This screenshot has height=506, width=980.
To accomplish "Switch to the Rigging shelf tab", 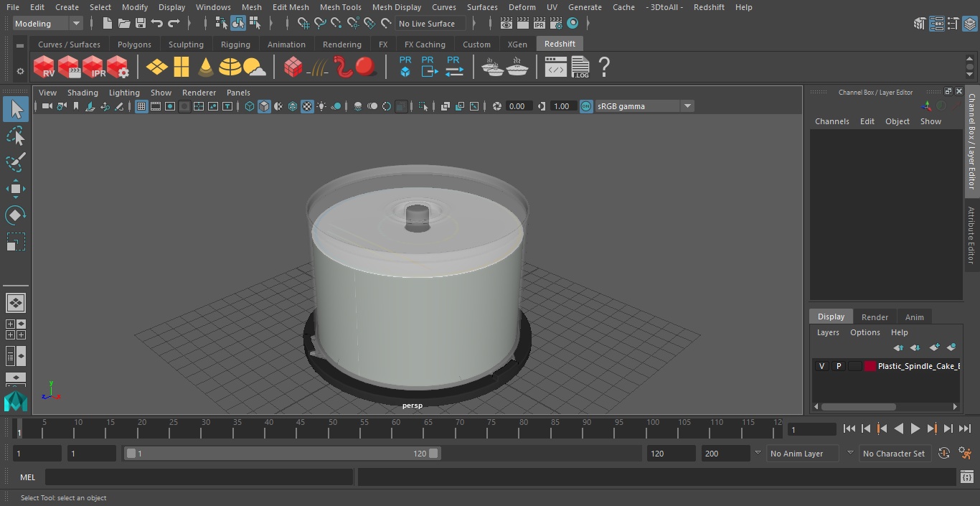I will [x=235, y=44].
